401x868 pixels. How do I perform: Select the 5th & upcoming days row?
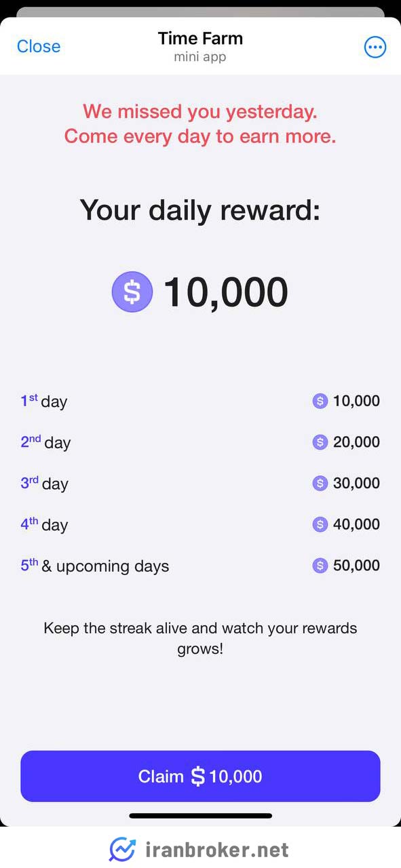(200, 566)
